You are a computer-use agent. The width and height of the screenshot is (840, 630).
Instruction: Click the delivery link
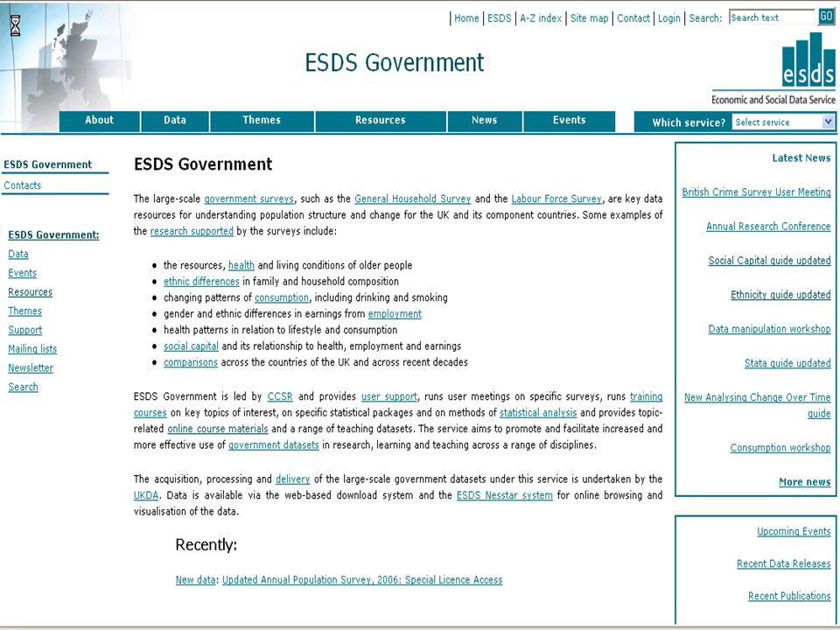point(293,479)
